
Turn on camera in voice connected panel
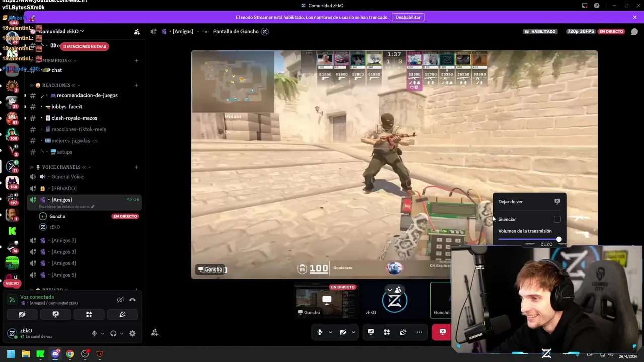[22, 314]
